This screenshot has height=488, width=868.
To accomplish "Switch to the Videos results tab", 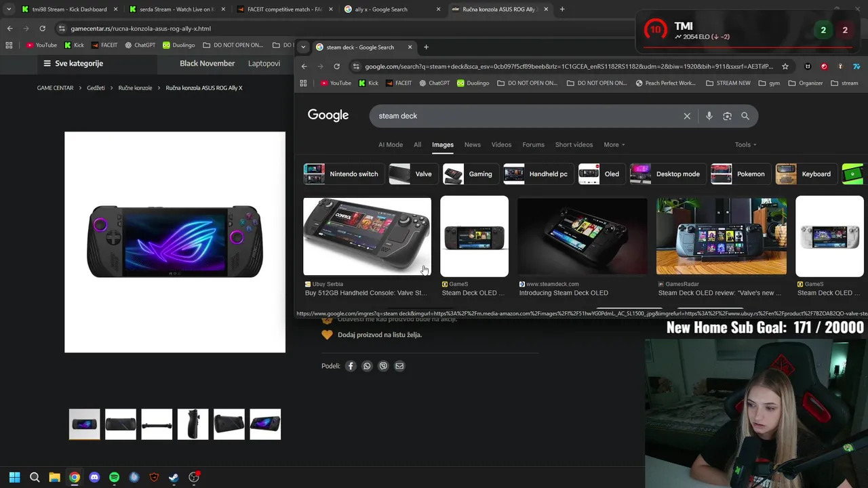I will pyautogui.click(x=501, y=144).
